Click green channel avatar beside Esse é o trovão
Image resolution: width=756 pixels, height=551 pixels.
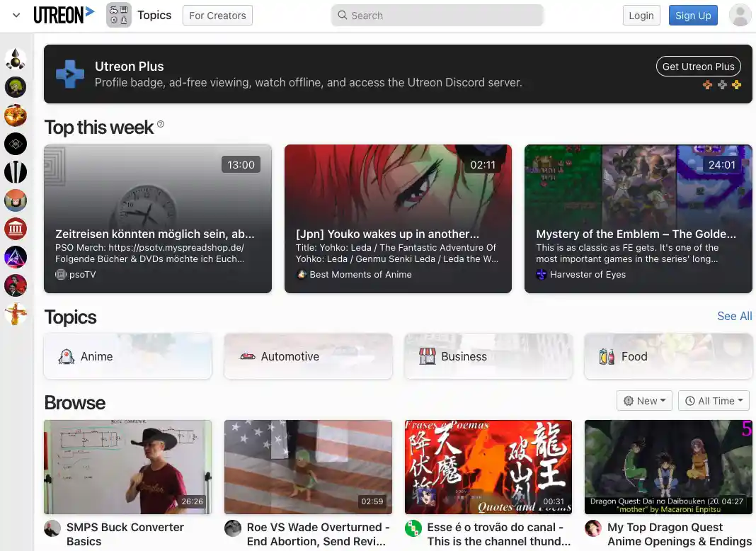413,529
